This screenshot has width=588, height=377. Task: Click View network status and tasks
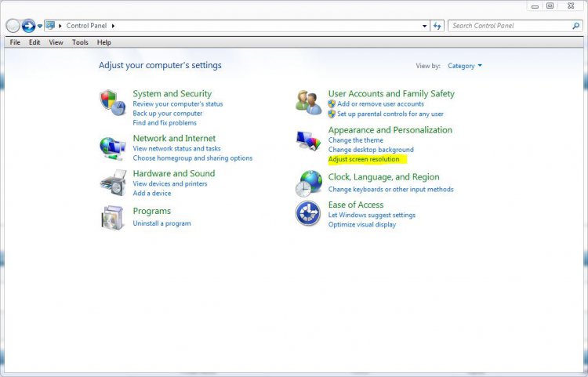click(176, 148)
